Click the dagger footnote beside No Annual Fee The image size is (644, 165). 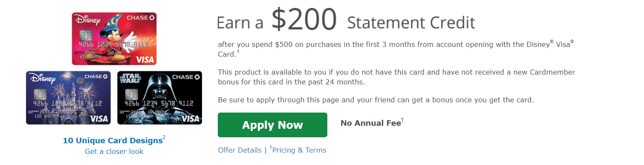click(402, 121)
